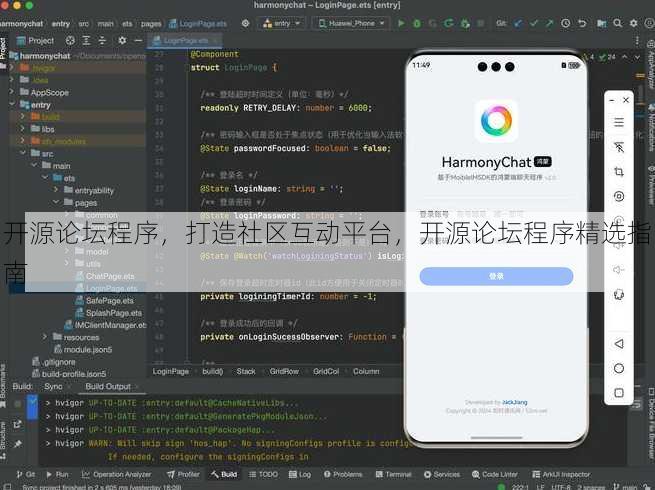Expand entryability folder chevron
The width and height of the screenshot is (655, 490).
[56, 190]
